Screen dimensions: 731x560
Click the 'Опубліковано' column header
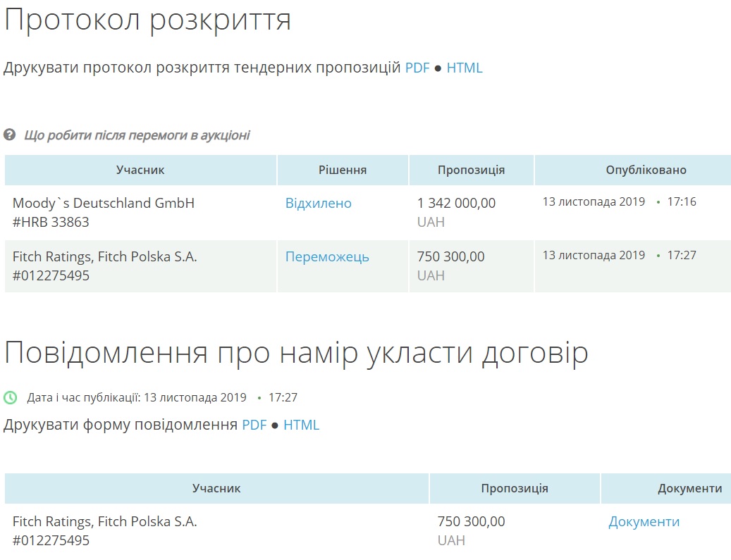pyautogui.click(x=646, y=170)
